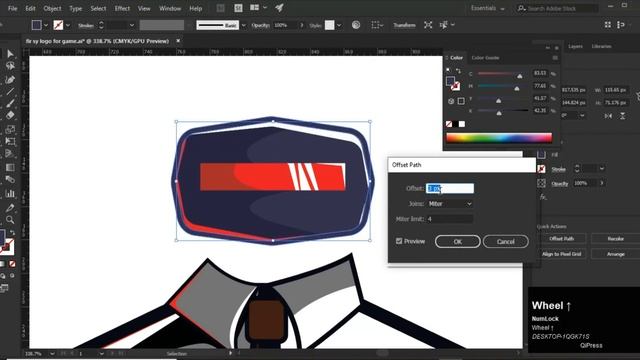
Task: Click the Arrange quick action button
Action: [x=616, y=254]
